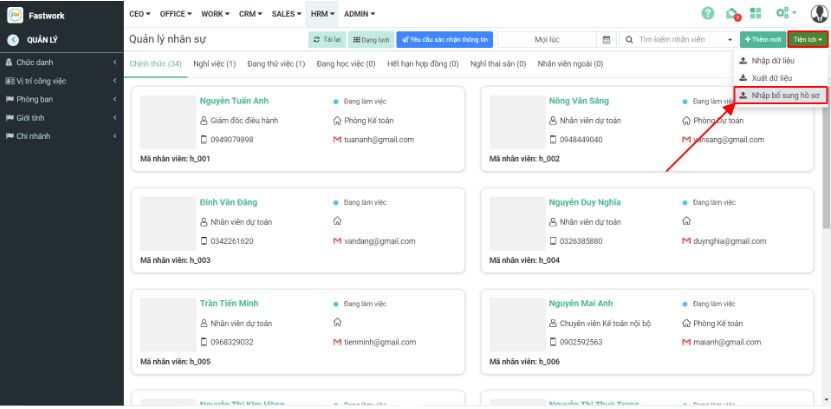Click the calendar icon in date filter
This screenshot has height=409, width=831.
point(606,39)
